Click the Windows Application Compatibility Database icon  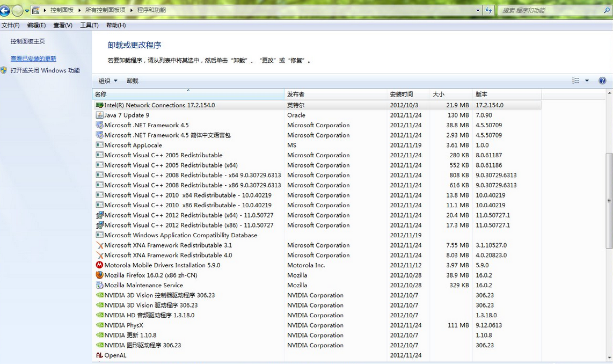click(99, 235)
